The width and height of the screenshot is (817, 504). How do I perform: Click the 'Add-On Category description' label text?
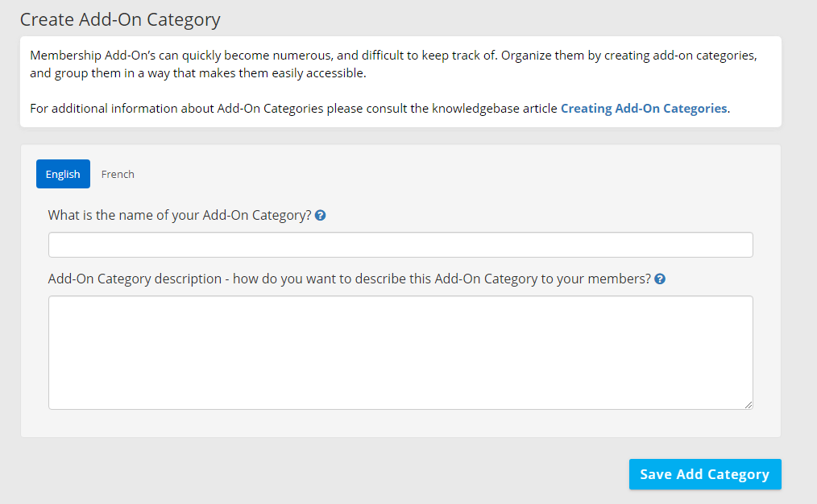(349, 279)
